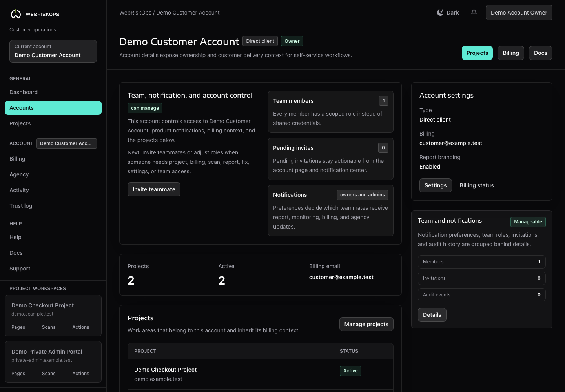
Task: Click the STATUS column header
Action: click(349, 351)
